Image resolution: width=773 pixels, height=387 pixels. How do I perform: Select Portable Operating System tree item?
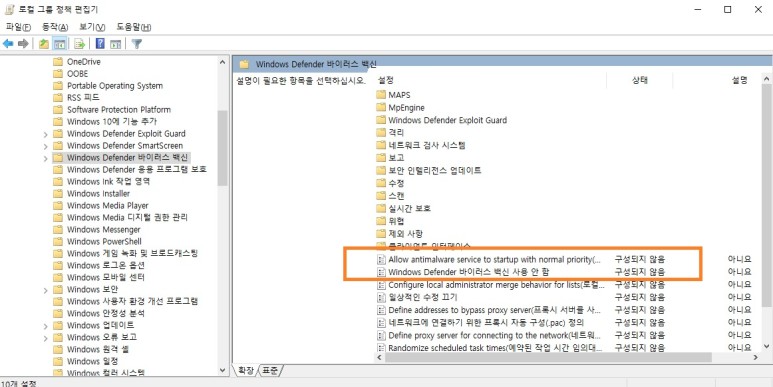click(114, 86)
